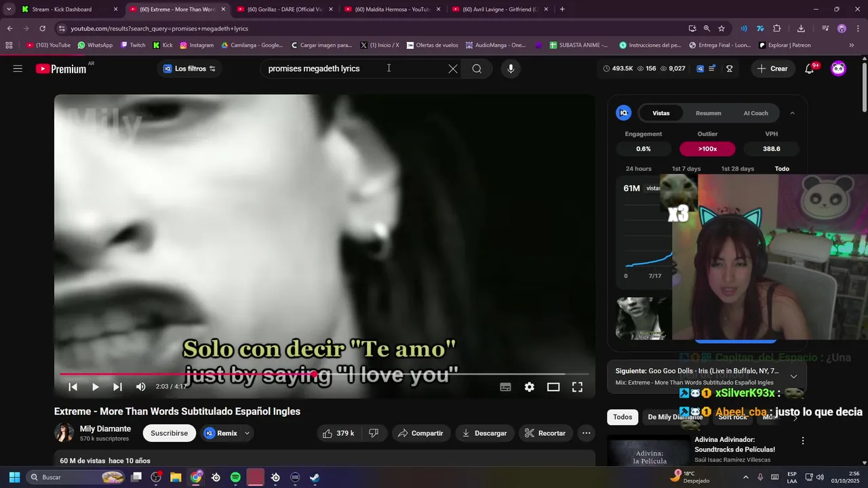Viewport: 868px width, 488px height.
Task: Create new content with Crear
Action: pos(772,68)
